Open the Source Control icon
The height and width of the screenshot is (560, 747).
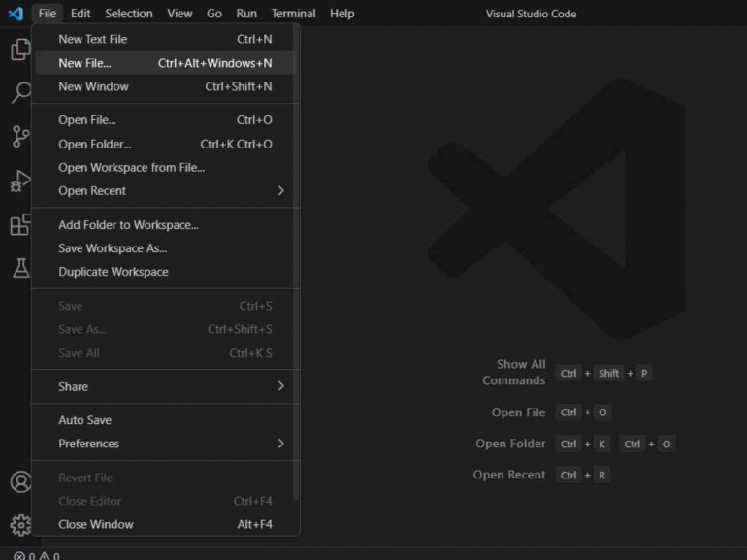pyautogui.click(x=20, y=137)
